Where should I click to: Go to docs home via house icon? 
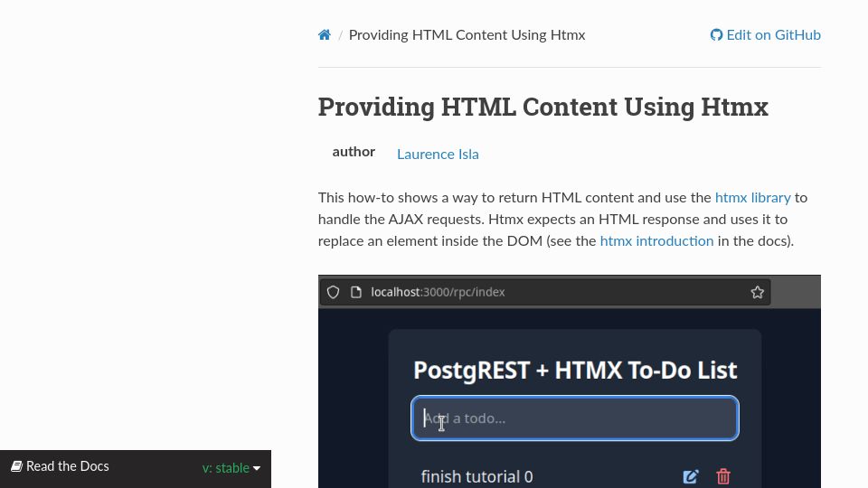325,35
